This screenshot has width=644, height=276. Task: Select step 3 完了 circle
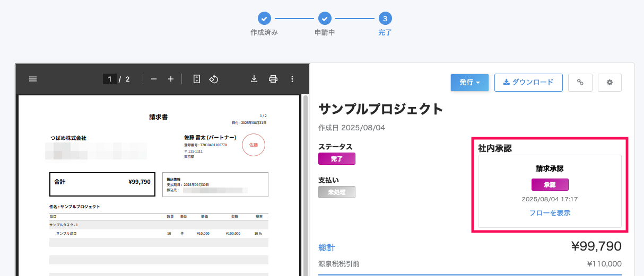click(x=385, y=19)
